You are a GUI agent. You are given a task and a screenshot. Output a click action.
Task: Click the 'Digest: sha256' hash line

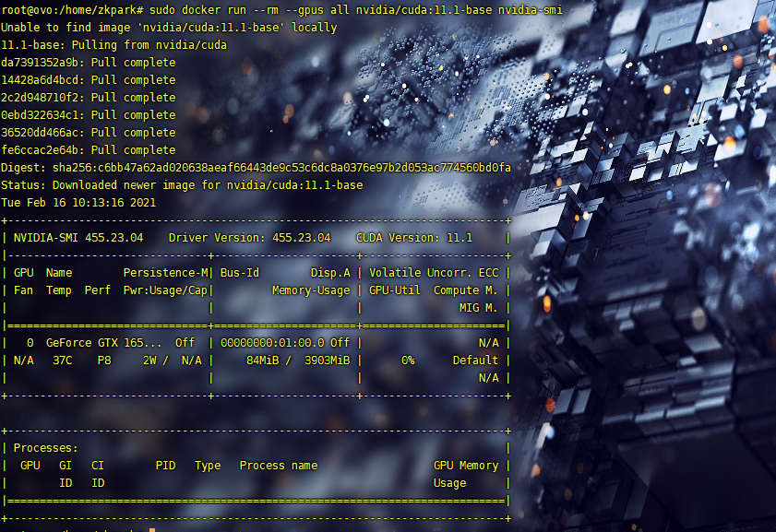(256, 168)
